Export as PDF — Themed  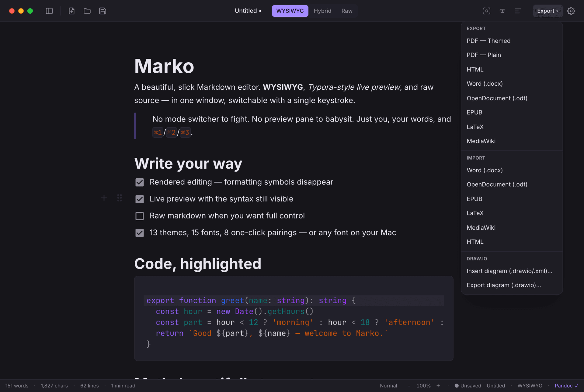click(x=512, y=41)
